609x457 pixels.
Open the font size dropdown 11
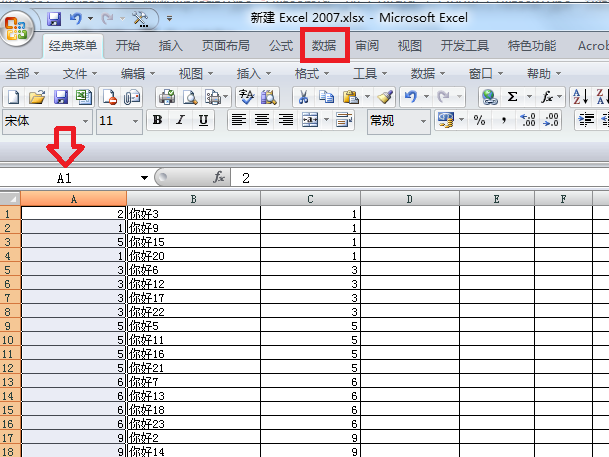click(135, 121)
